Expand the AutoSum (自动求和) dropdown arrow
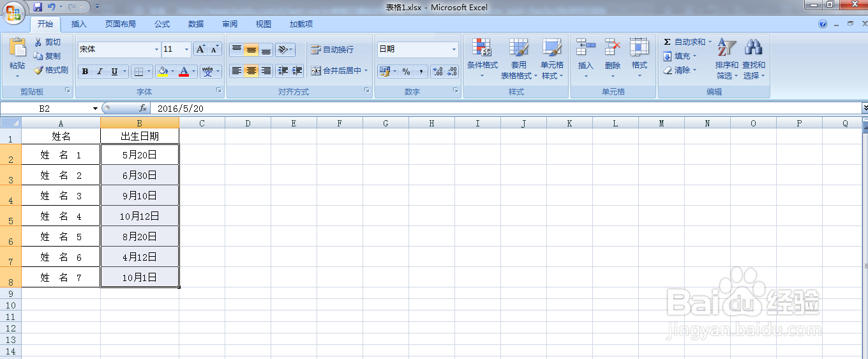The height and width of the screenshot is (359, 868). [710, 42]
